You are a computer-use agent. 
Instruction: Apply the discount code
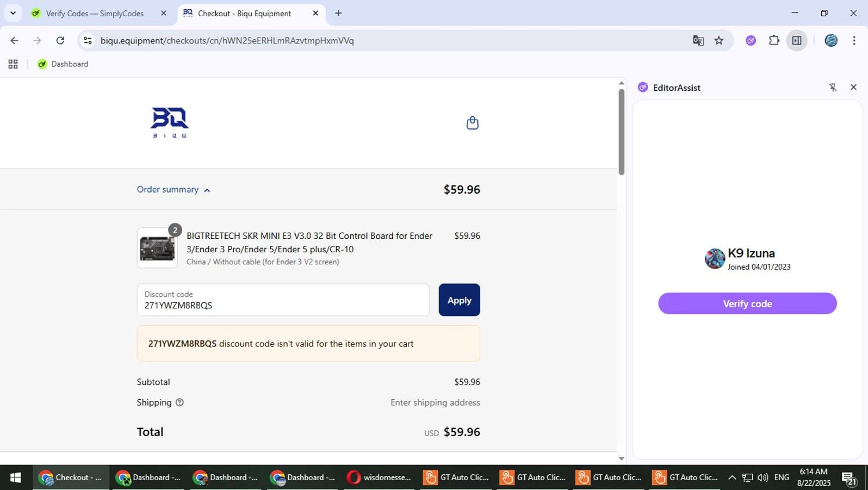pyautogui.click(x=459, y=300)
